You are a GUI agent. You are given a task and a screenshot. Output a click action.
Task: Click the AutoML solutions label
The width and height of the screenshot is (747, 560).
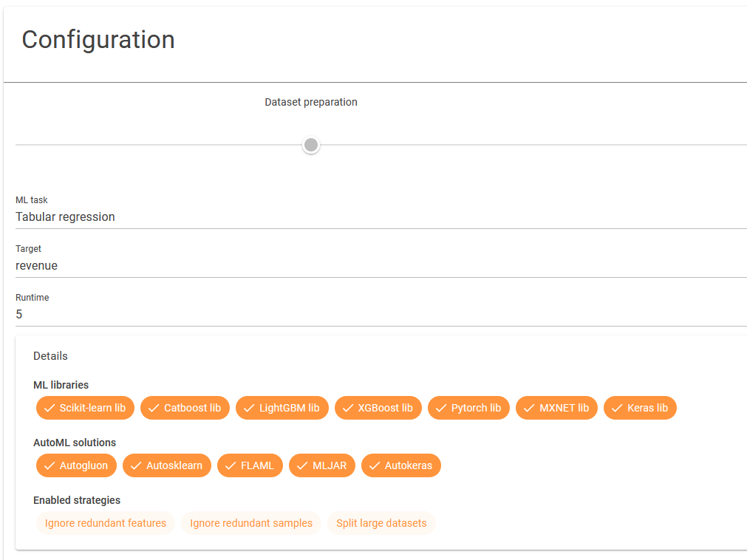click(x=75, y=443)
